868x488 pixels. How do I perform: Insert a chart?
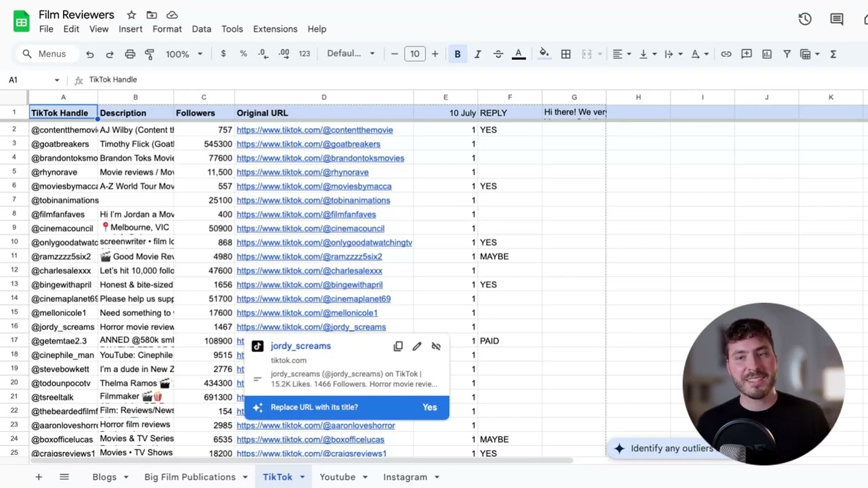[767, 54]
